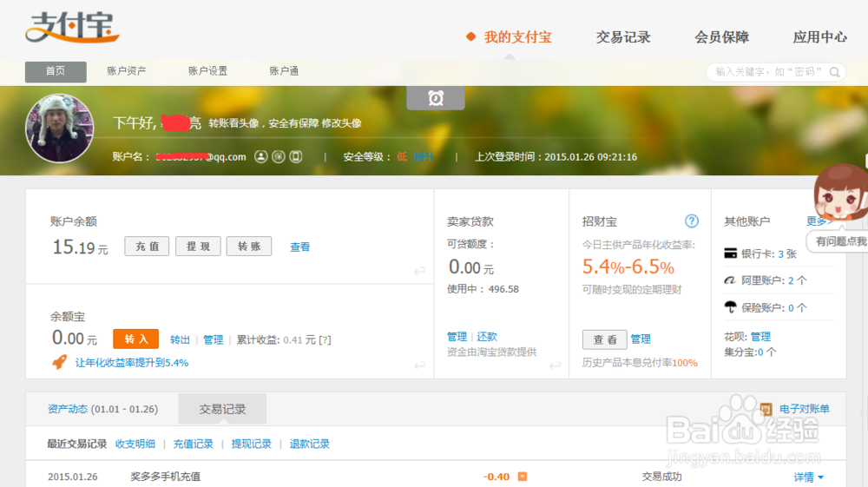
Task: Click 充值记录 link
Action: [x=194, y=444]
